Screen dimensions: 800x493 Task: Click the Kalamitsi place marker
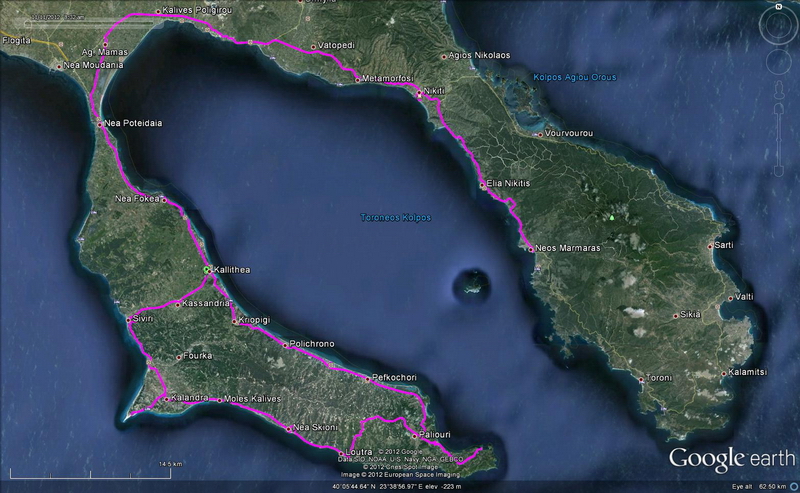click(723, 374)
